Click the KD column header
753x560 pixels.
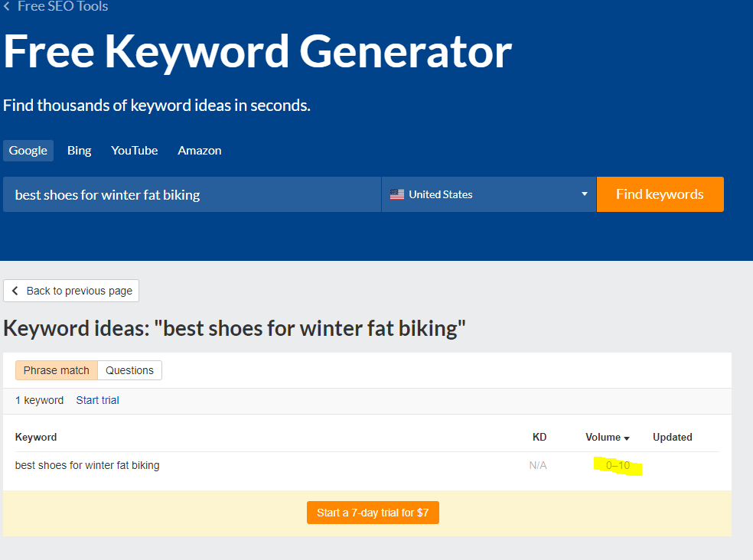click(539, 437)
